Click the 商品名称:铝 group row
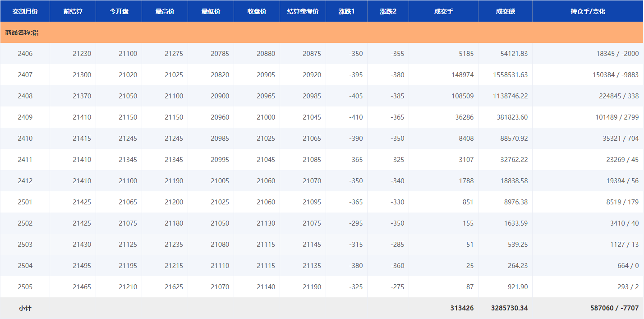The height and width of the screenshot is (319, 644). point(22,32)
